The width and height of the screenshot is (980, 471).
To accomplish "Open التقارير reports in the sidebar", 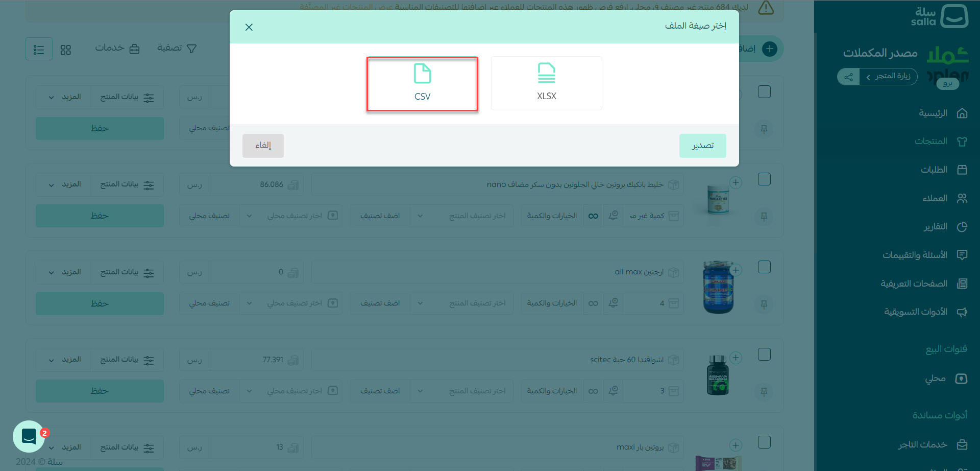I will [945, 226].
